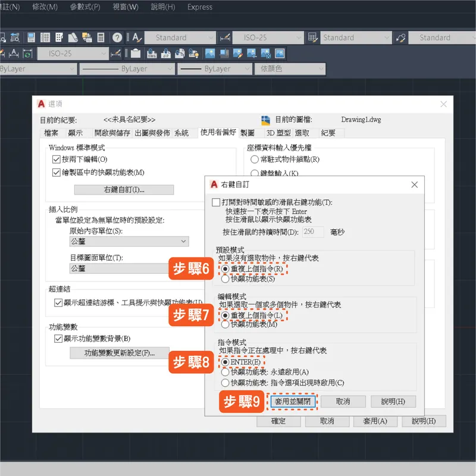Open the 修改(M) menu
This screenshot has width=476, height=476.
pyautogui.click(x=45, y=7)
